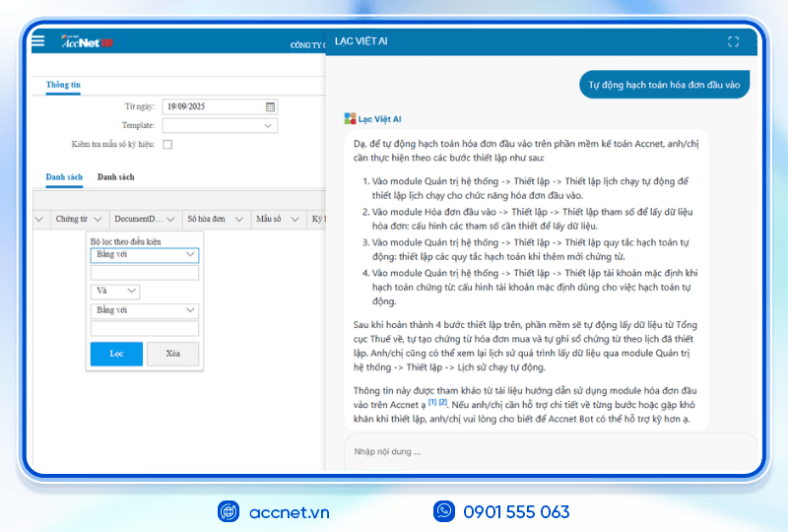788x532 pixels.
Task: Click the Lọc filter button
Action: [x=116, y=354]
